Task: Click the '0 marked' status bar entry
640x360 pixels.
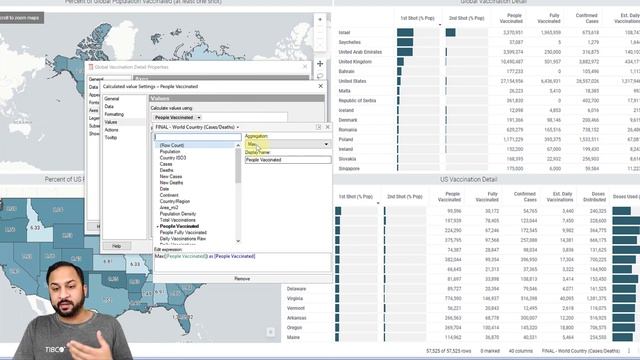Action: pyautogui.click(x=490, y=351)
